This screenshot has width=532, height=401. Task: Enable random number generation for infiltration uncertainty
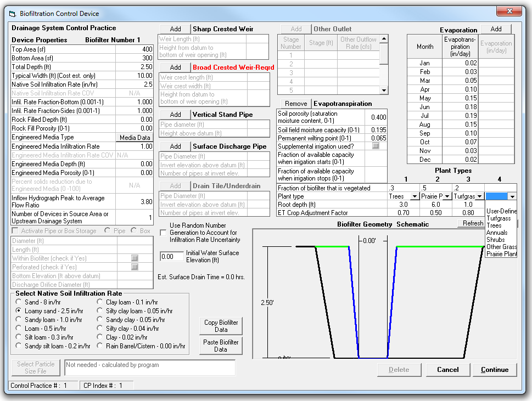163,233
